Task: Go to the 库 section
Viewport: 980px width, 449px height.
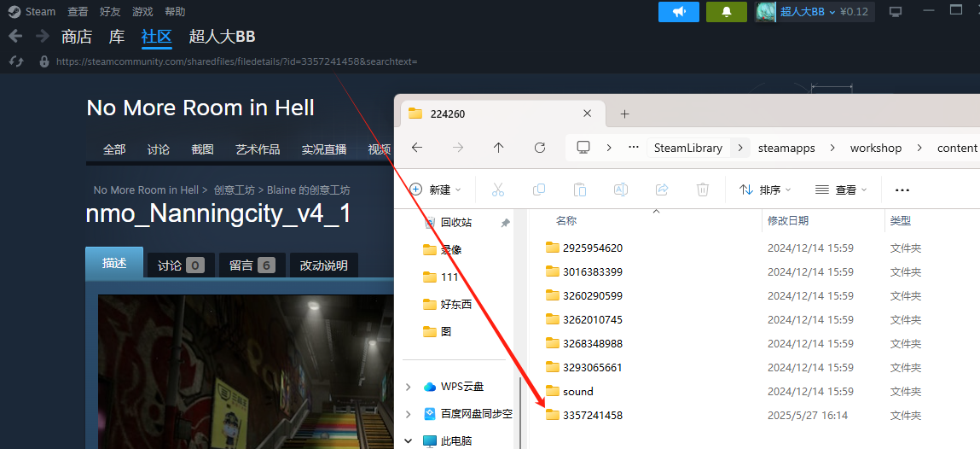Action: coord(117,37)
